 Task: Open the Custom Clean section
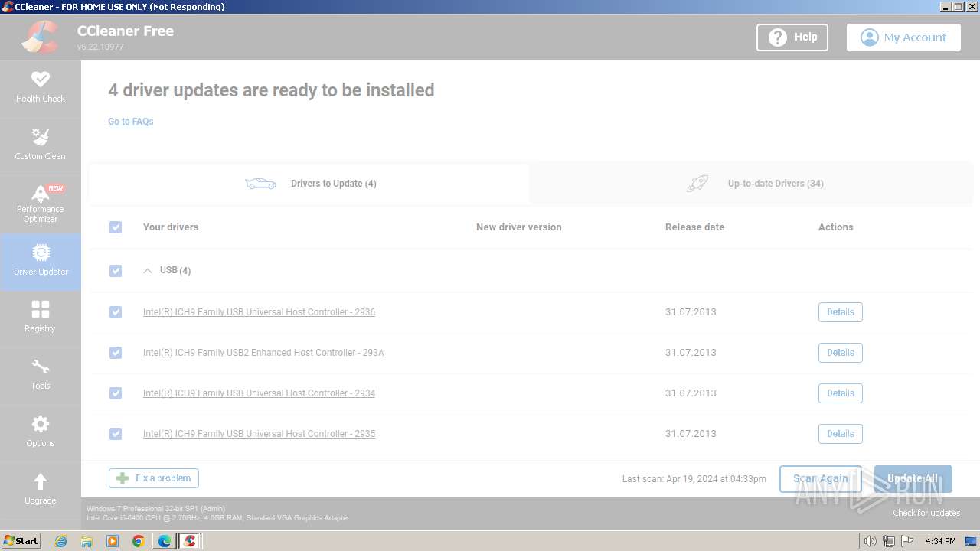click(x=41, y=145)
